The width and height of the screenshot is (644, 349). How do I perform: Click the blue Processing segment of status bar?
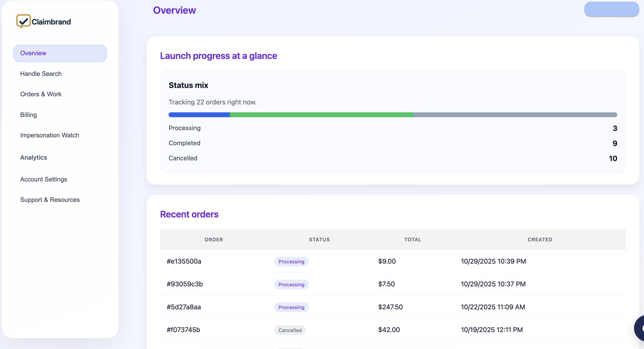click(x=199, y=115)
